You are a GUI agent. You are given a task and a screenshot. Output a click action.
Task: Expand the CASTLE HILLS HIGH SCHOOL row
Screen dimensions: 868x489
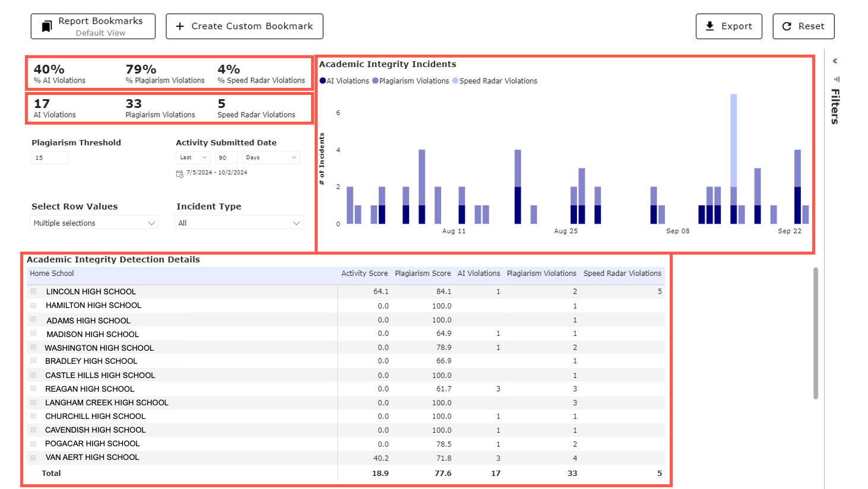[33, 375]
